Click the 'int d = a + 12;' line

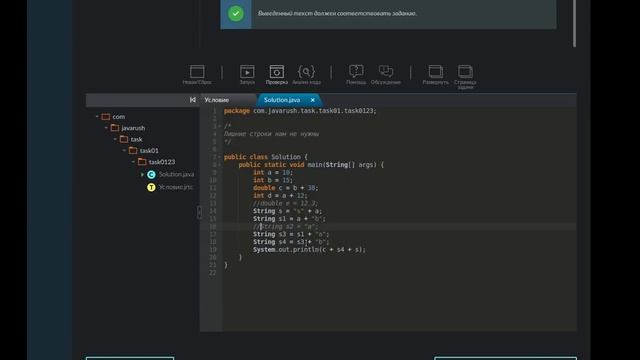click(x=280, y=196)
